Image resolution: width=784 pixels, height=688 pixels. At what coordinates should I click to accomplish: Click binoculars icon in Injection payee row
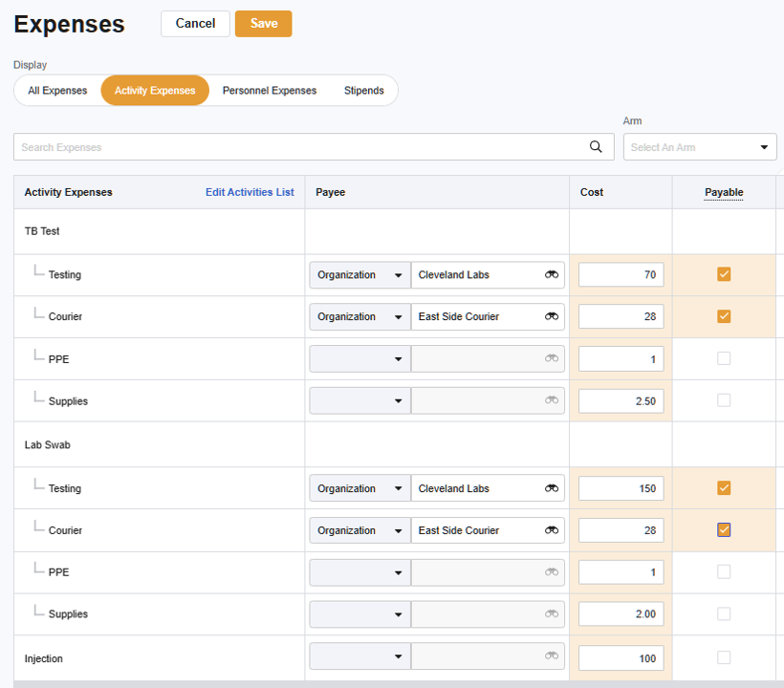click(x=552, y=656)
